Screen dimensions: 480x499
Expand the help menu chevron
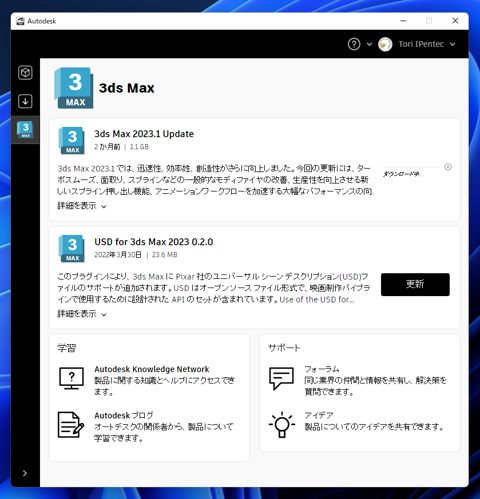[x=369, y=44]
